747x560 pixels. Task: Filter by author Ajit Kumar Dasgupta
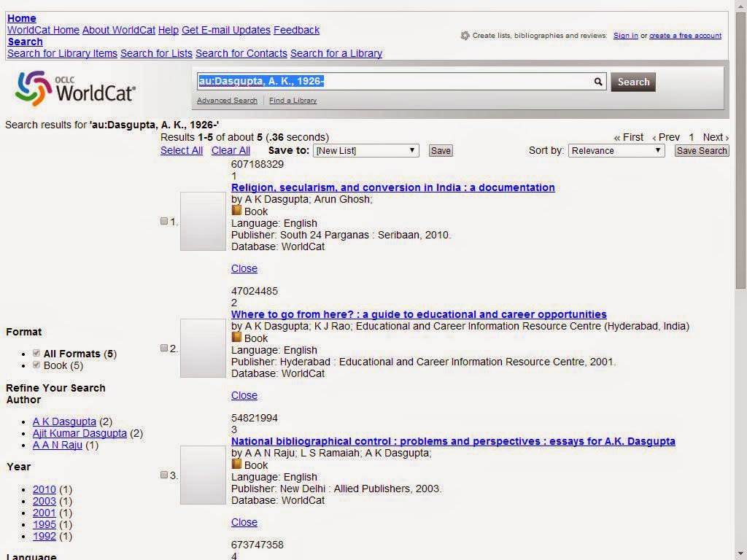(80, 433)
